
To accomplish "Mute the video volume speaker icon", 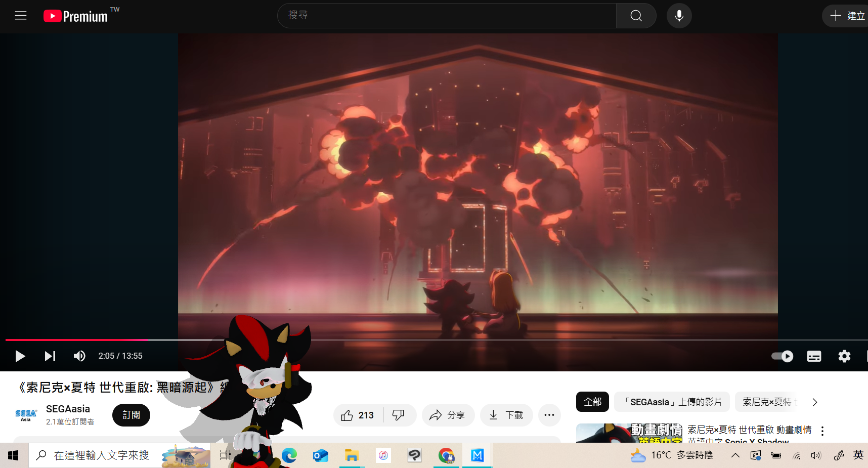I will [x=79, y=356].
